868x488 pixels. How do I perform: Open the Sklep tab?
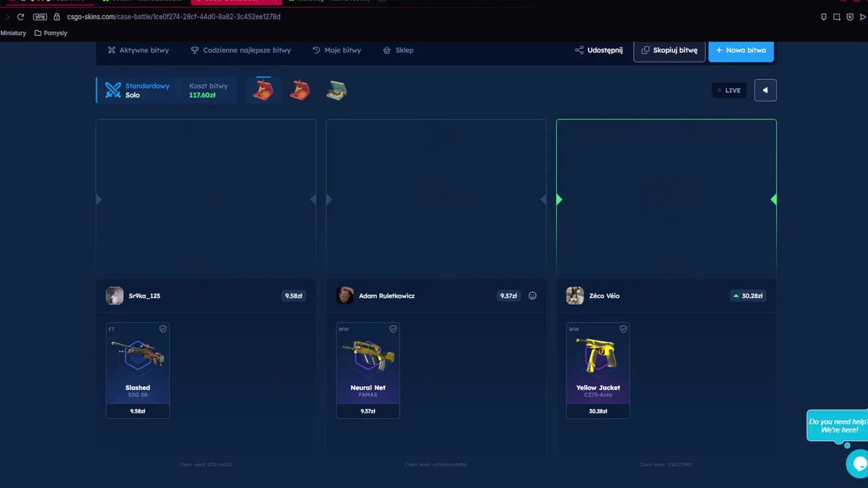point(398,50)
